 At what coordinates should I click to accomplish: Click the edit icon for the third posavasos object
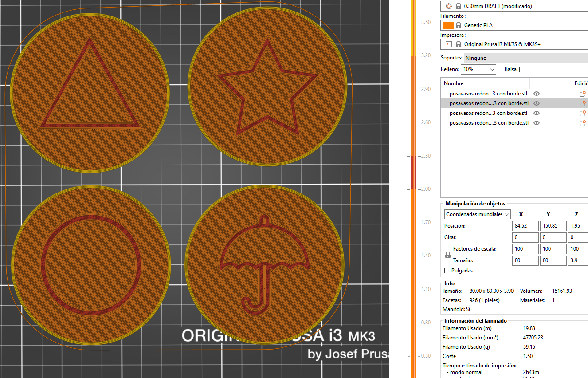583,113
